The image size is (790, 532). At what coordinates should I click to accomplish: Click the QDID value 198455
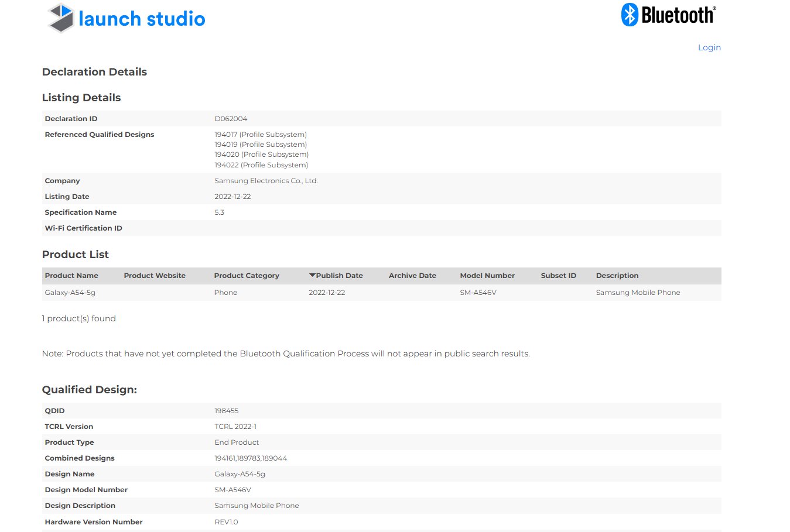pyautogui.click(x=226, y=411)
